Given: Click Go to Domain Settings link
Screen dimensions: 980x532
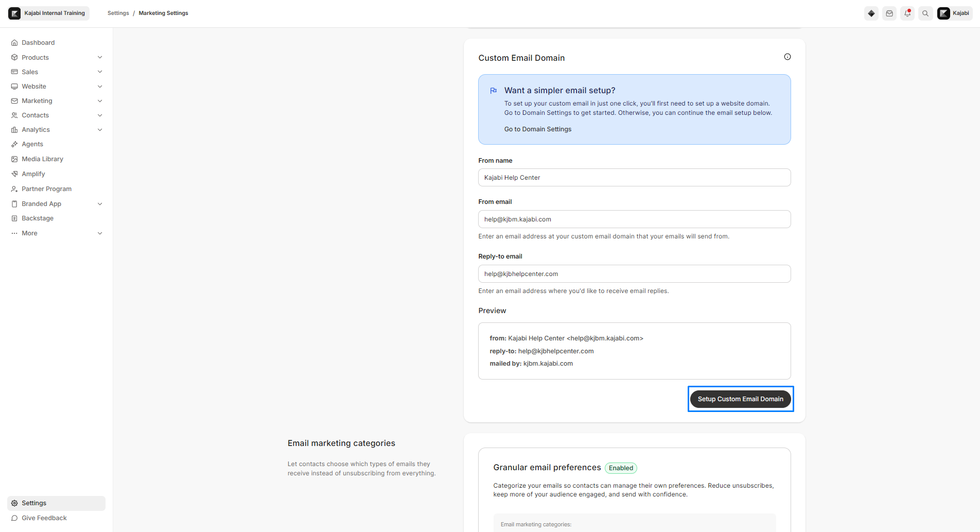Looking at the screenshot, I should coord(537,129).
